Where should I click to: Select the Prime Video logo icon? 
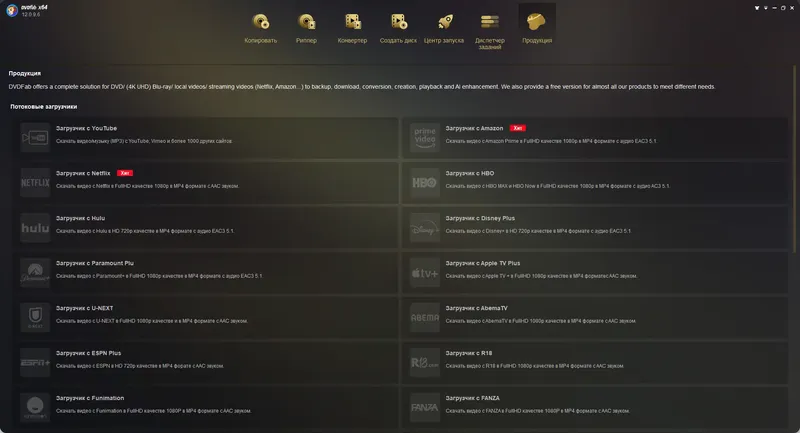tap(425, 138)
